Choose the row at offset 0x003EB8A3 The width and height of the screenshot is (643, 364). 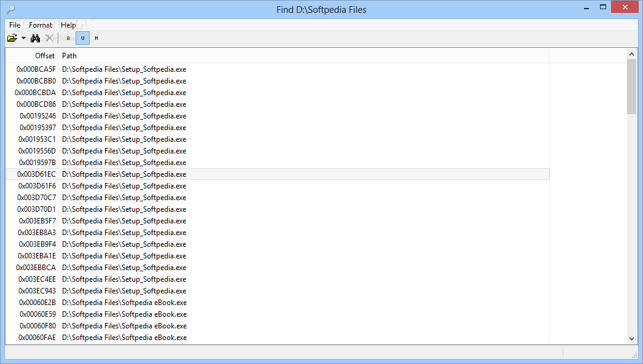[x=278, y=233]
